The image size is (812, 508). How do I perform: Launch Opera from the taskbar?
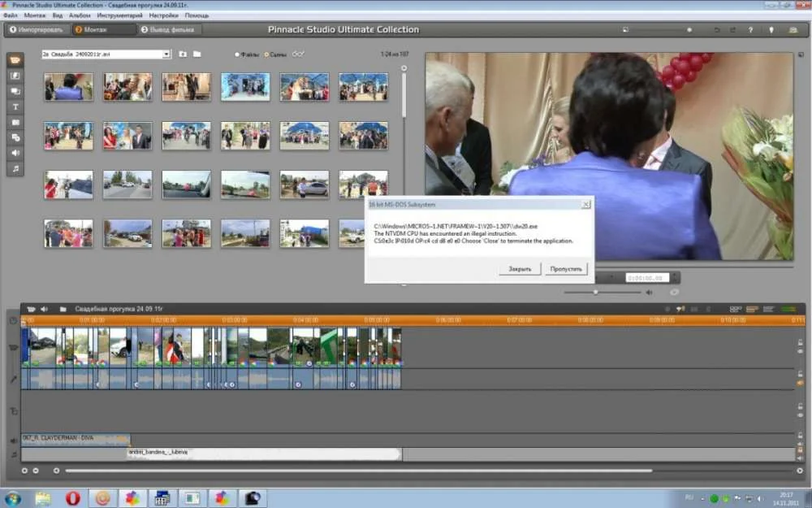[72, 498]
